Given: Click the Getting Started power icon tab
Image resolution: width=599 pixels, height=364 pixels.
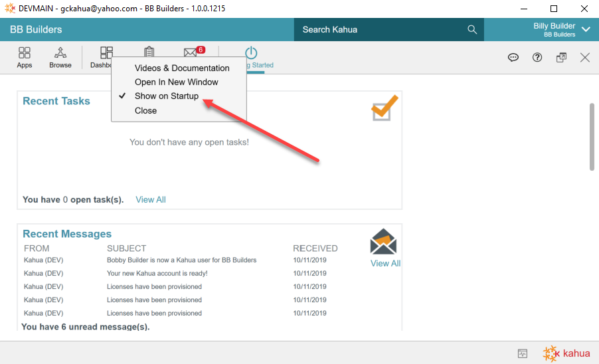Looking at the screenshot, I should [251, 54].
